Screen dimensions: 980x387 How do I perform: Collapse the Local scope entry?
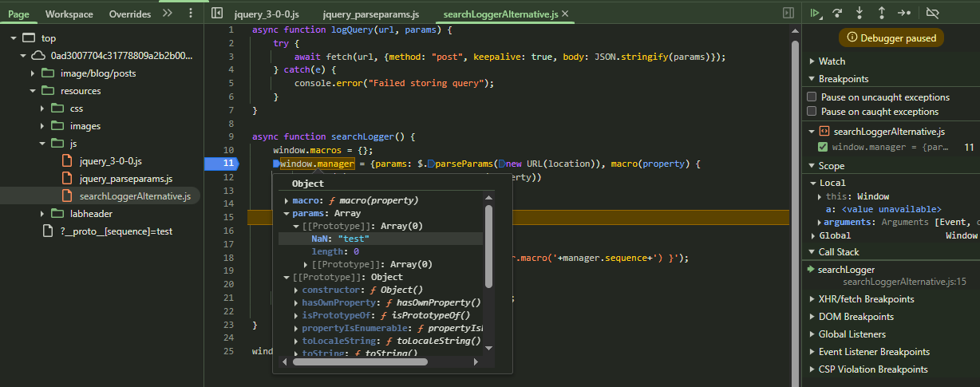click(812, 184)
